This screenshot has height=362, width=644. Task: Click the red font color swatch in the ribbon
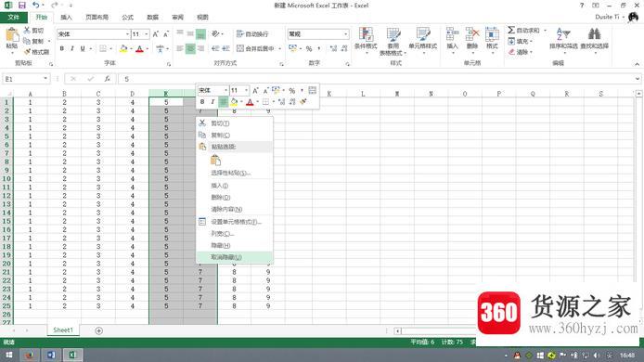[x=139, y=49]
